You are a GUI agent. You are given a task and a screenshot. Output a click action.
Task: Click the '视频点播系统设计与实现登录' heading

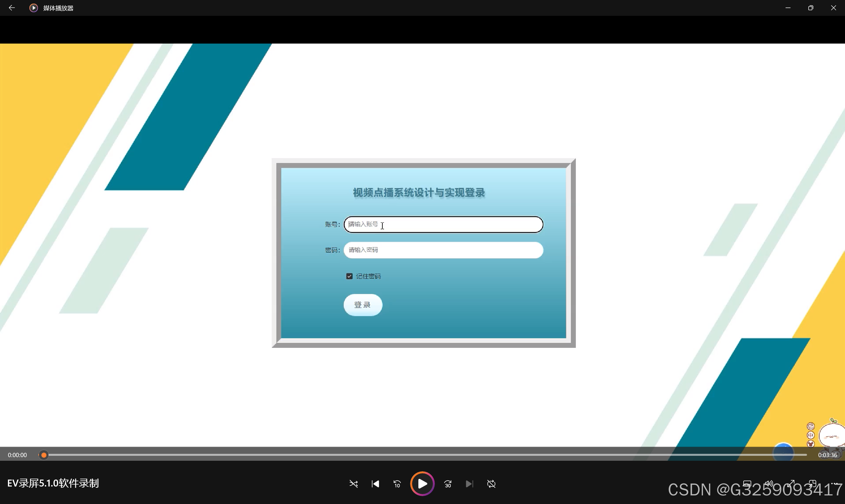click(x=419, y=192)
